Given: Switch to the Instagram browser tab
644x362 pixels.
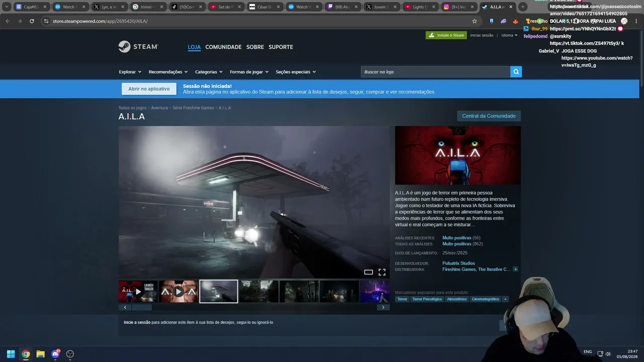Looking at the screenshot, I should click(458, 7).
